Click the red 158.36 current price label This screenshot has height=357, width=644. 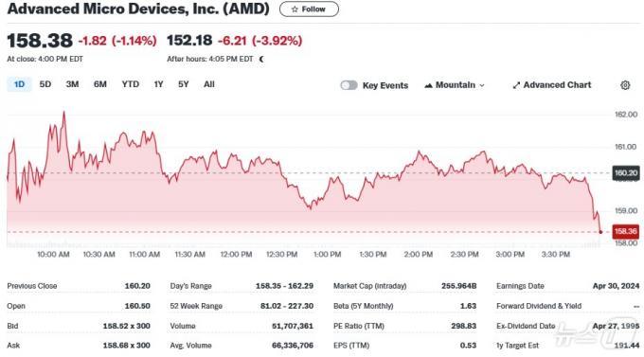625,232
